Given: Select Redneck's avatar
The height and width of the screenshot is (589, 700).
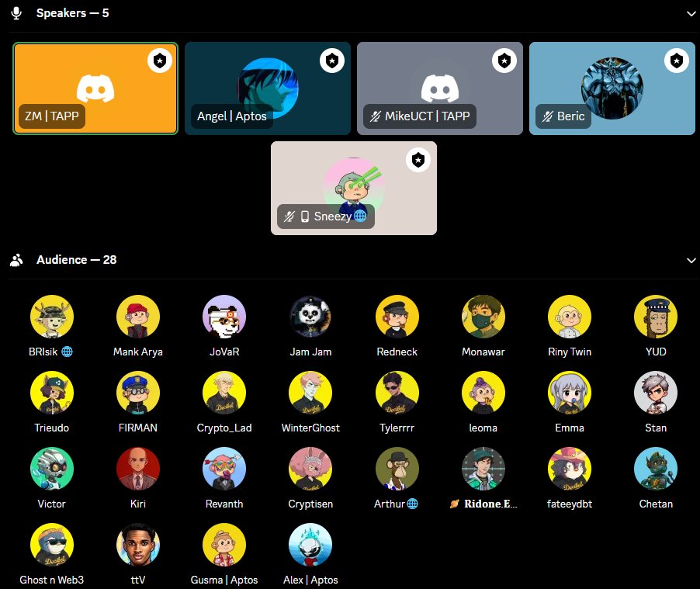Looking at the screenshot, I should point(397,317).
